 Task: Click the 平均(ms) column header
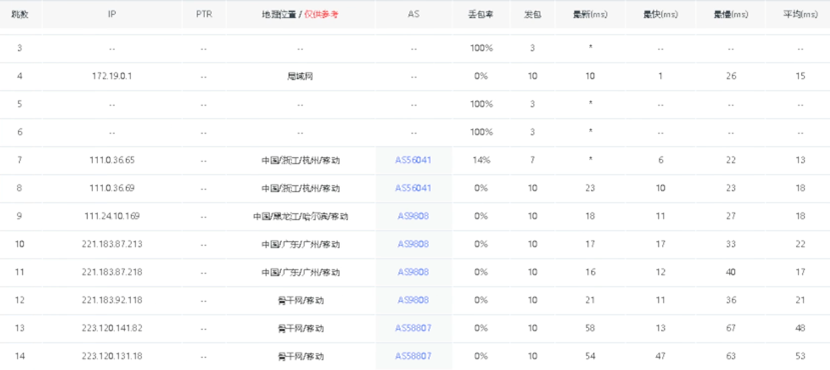tap(800, 15)
